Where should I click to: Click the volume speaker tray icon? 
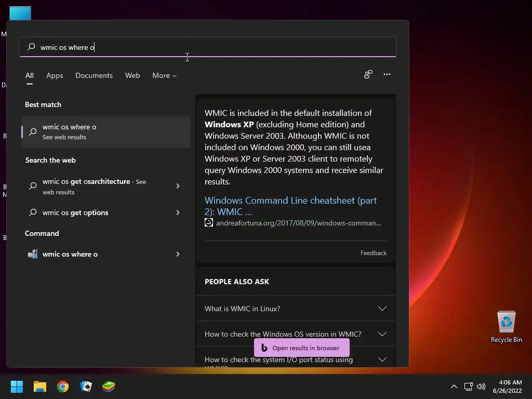[481, 387]
